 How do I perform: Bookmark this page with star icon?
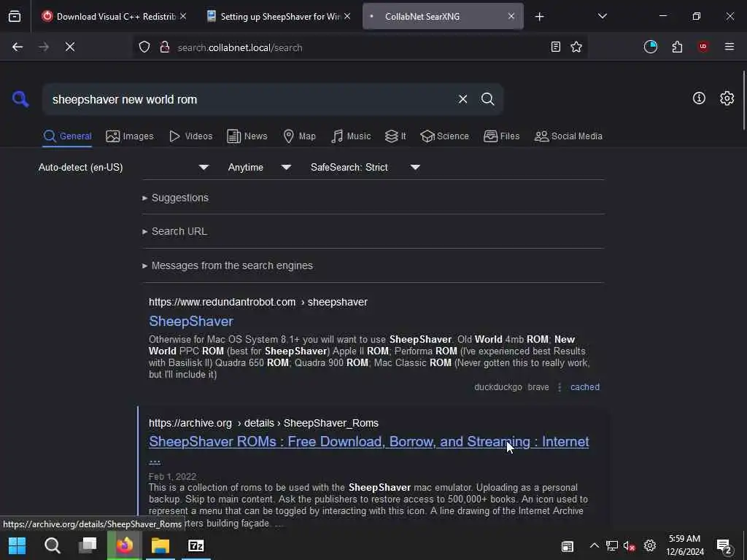pyautogui.click(x=576, y=47)
